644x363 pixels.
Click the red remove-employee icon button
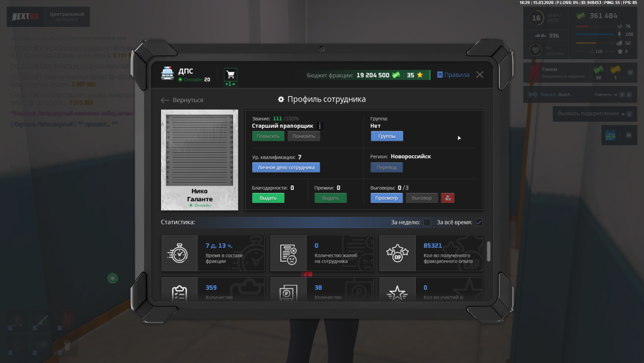pos(448,198)
